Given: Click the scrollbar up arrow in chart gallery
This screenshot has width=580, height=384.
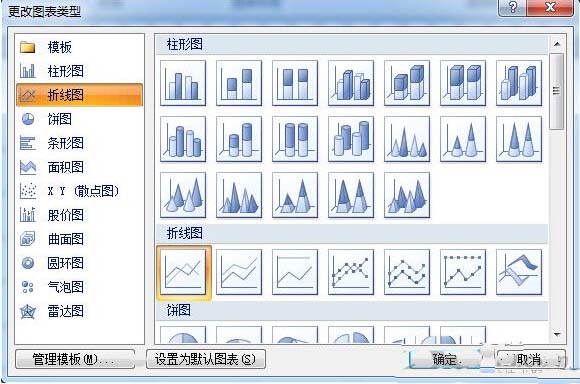Looking at the screenshot, I should pyautogui.click(x=557, y=44).
